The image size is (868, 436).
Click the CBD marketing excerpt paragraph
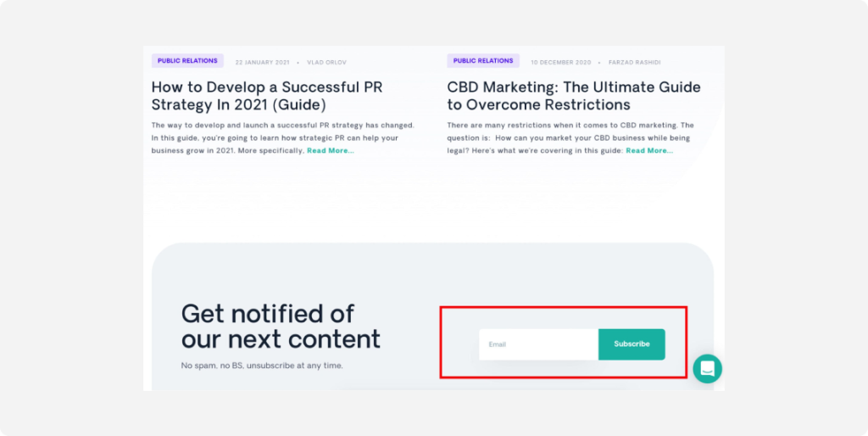point(570,138)
